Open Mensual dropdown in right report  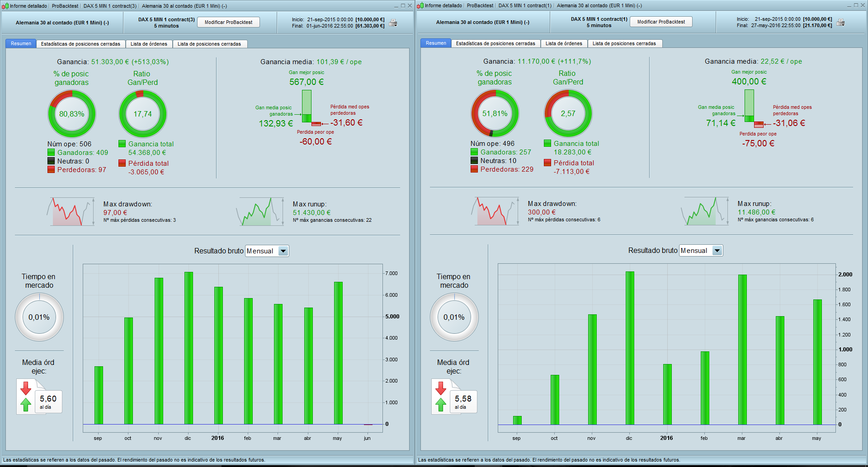point(717,251)
